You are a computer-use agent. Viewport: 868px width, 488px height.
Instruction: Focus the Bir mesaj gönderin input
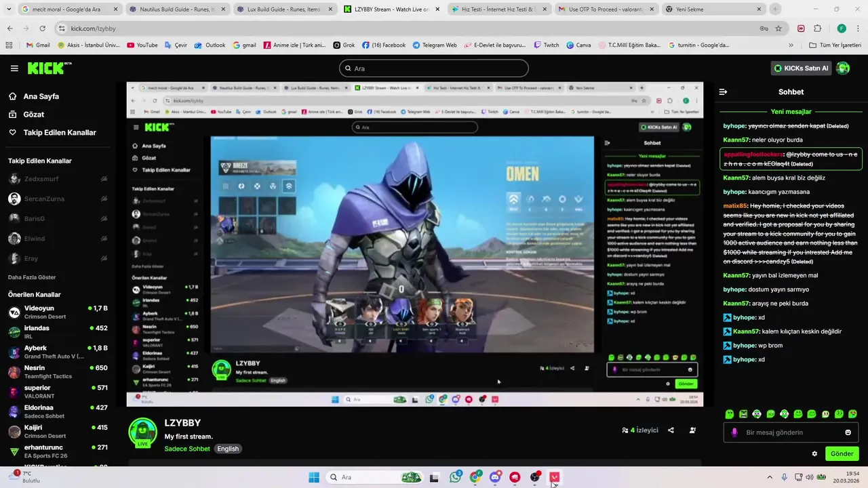click(791, 432)
